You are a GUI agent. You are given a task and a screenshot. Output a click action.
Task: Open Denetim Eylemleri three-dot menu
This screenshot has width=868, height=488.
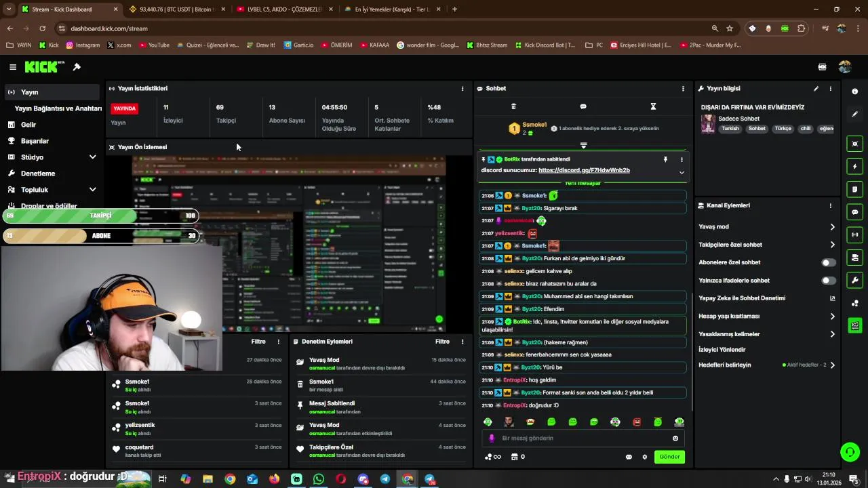(x=462, y=342)
